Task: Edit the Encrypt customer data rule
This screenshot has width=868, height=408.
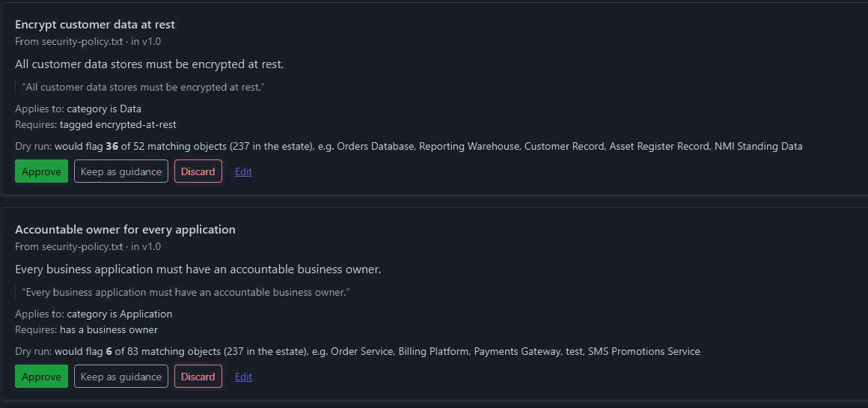Action: (244, 171)
